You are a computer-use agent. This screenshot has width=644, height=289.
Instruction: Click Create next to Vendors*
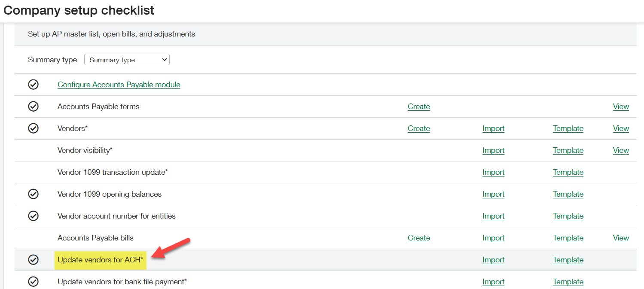tap(418, 128)
